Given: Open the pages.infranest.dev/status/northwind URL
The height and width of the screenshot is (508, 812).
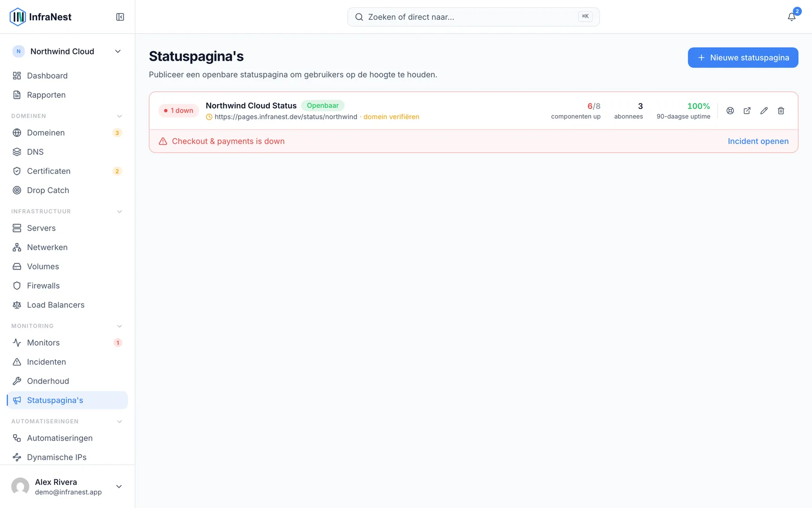Looking at the screenshot, I should click(x=286, y=117).
